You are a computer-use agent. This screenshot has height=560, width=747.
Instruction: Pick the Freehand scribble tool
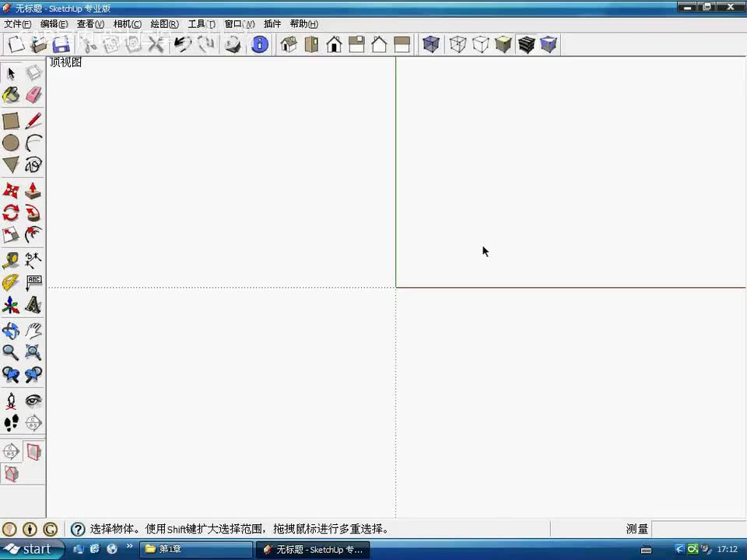click(33, 165)
